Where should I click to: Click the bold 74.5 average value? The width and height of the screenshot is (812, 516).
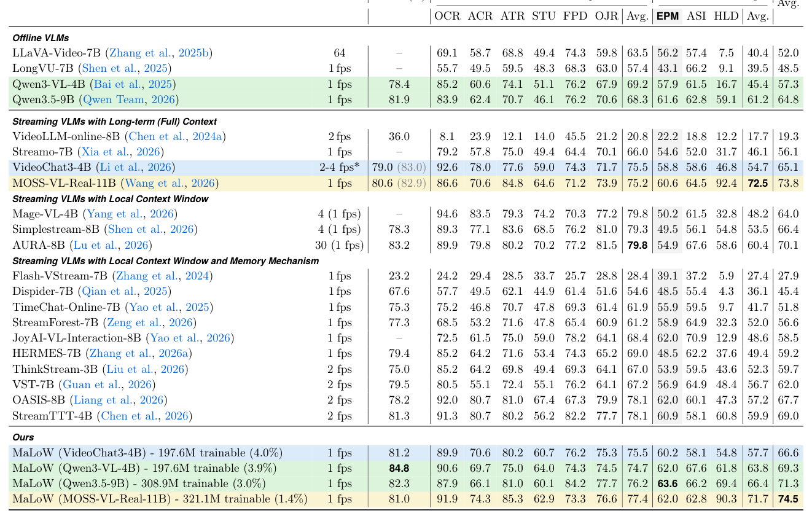coord(788,499)
